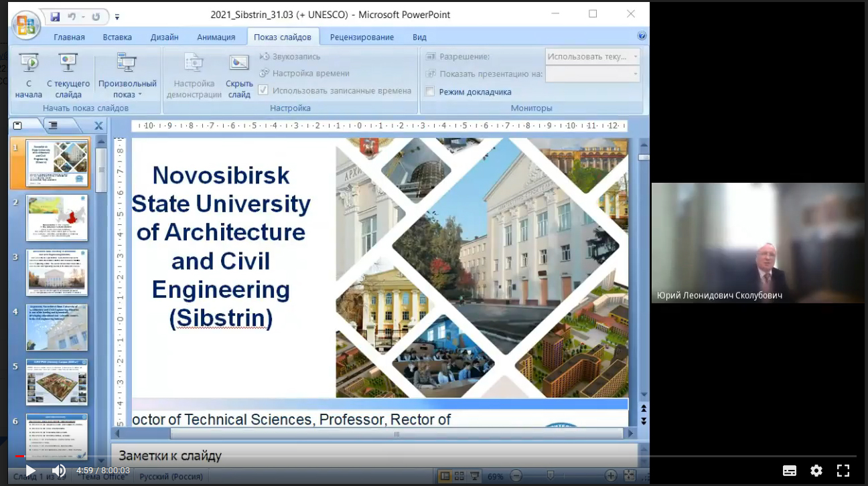Zoom in with the plus button
Image resolution: width=868 pixels, height=486 pixels.
611,476
